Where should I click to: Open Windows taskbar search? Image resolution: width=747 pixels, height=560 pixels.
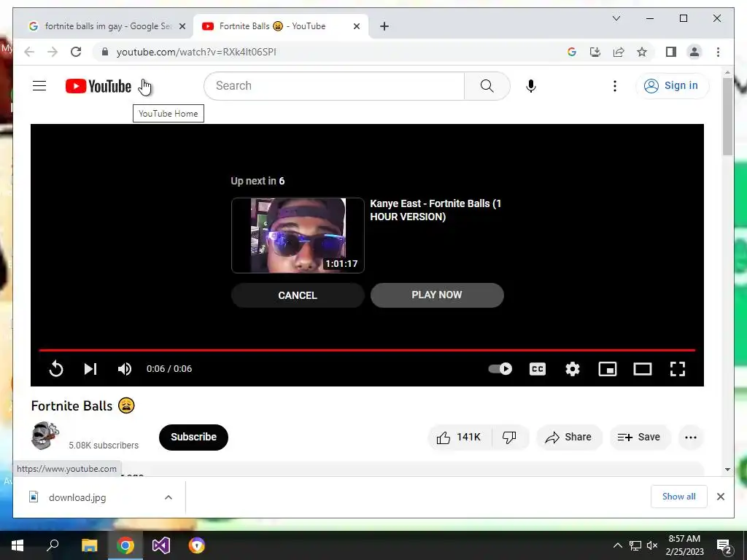53,545
